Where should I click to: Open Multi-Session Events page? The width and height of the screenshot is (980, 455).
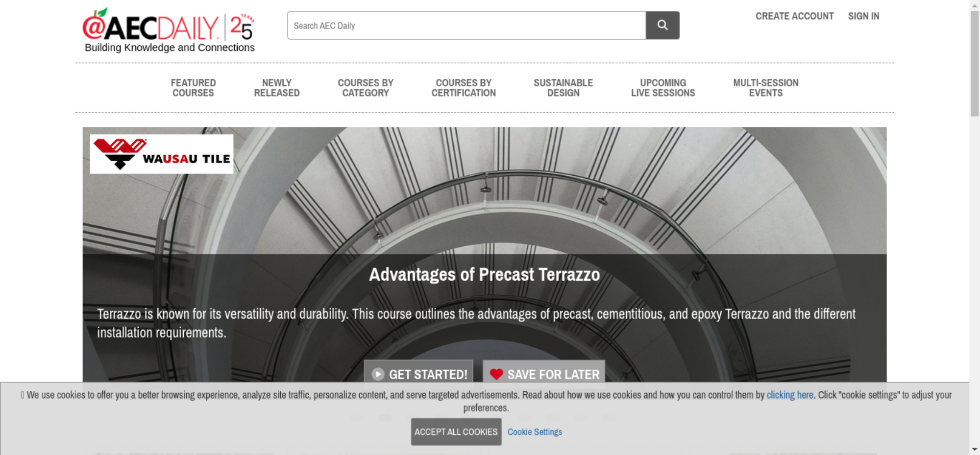click(765, 88)
